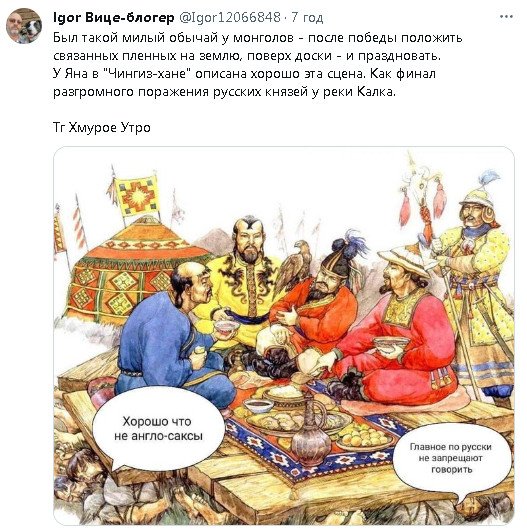
Task: Open the attached Mongol feast illustration
Action: coord(284,335)
